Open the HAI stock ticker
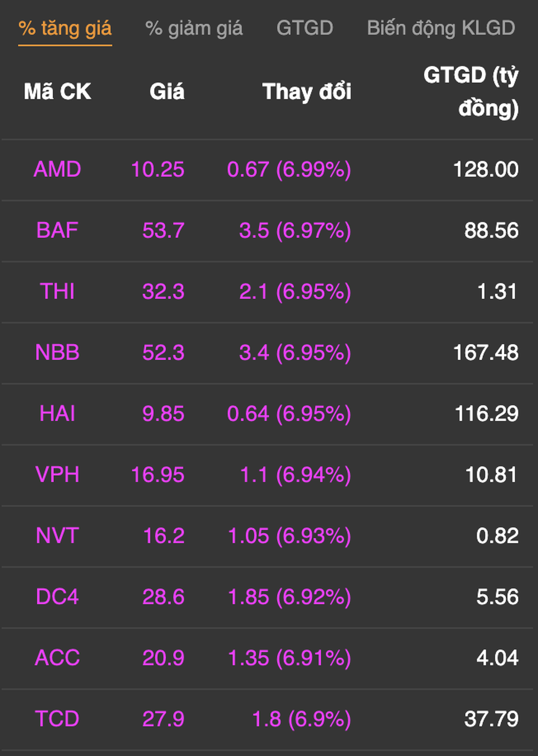Image resolution: width=538 pixels, height=756 pixels. [57, 413]
